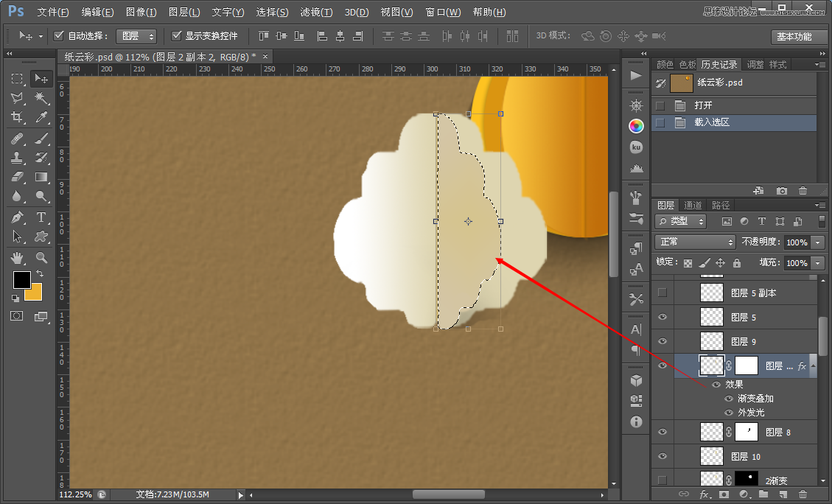Image resolution: width=832 pixels, height=504 pixels.
Task: Select the Zoom tool in toolbox
Action: coord(41,258)
